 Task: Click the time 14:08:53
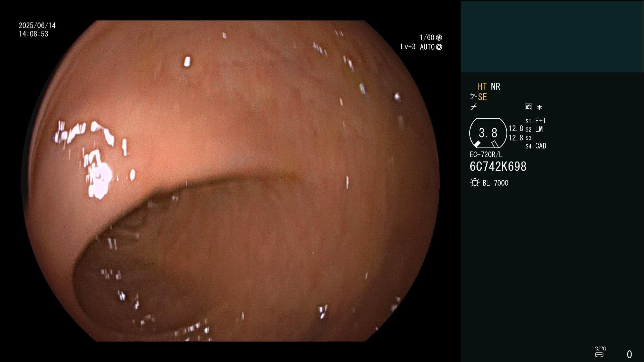click(34, 34)
